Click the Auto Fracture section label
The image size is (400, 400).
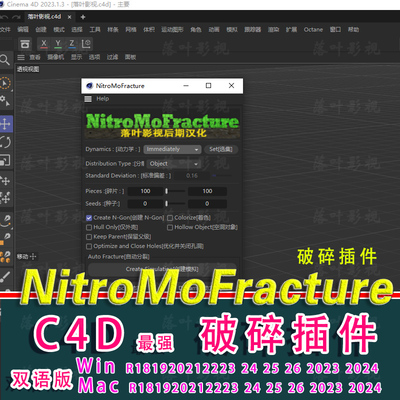119,257
